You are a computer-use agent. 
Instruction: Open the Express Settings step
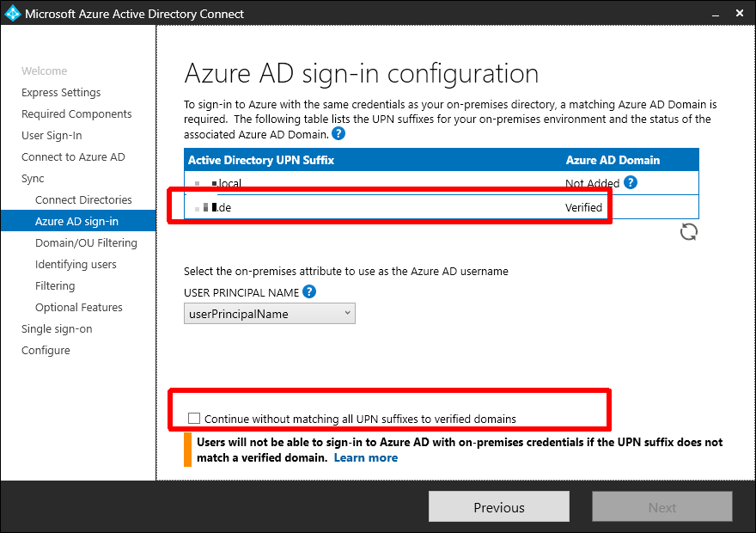click(x=61, y=93)
